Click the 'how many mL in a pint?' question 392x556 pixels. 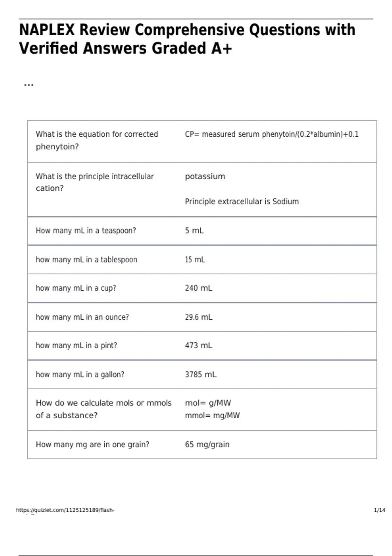coord(76,345)
